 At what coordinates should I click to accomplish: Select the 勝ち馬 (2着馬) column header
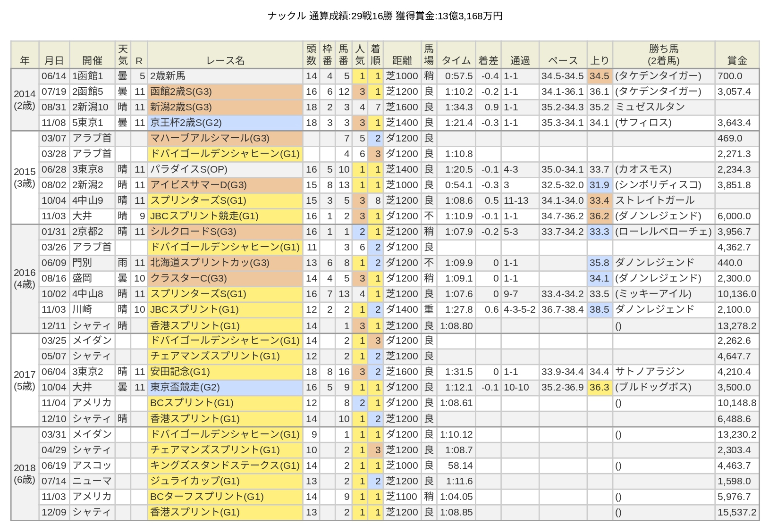664,55
